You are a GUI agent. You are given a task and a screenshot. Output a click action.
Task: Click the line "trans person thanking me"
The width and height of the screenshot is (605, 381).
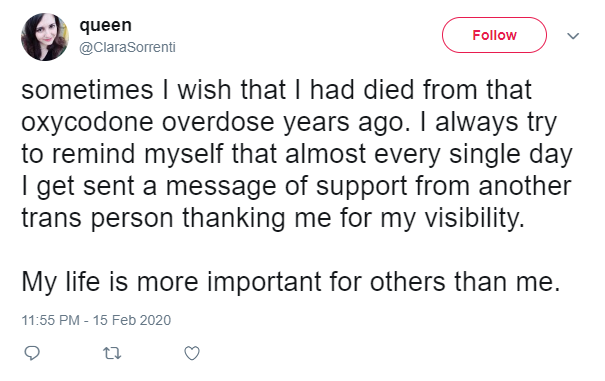pyautogui.click(x=273, y=218)
